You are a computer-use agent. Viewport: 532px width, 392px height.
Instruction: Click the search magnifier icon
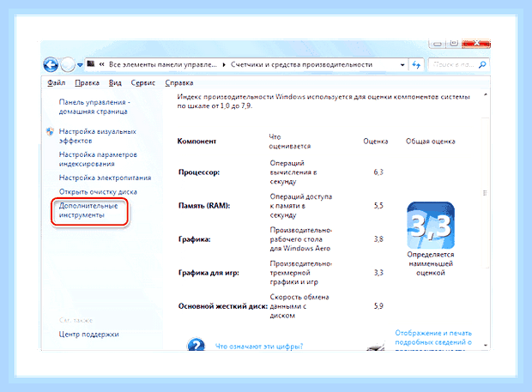(x=481, y=65)
